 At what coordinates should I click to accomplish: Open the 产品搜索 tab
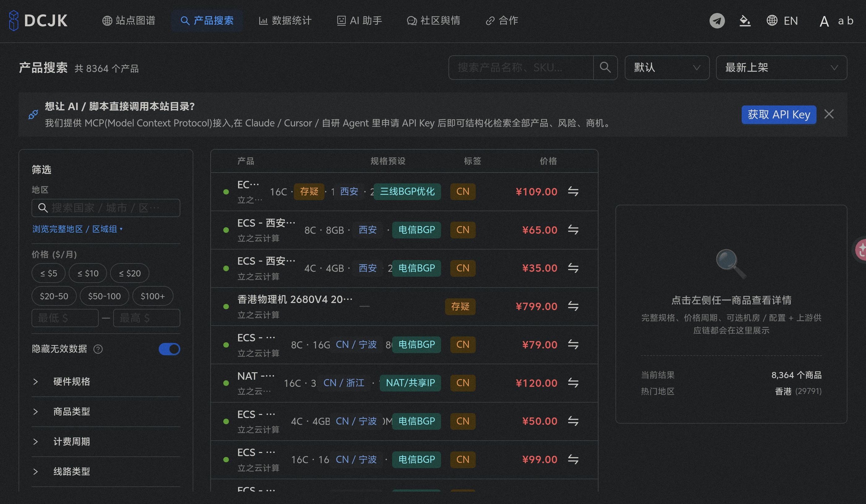[207, 21]
